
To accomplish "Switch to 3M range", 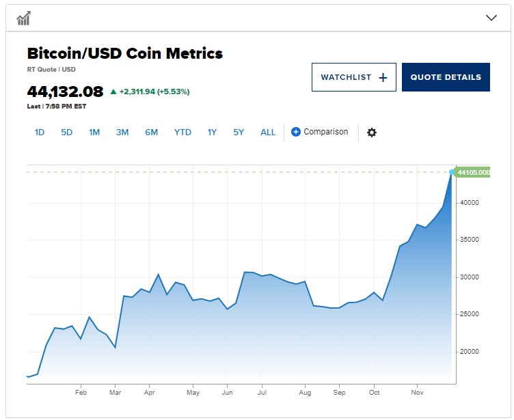I will click(x=122, y=132).
